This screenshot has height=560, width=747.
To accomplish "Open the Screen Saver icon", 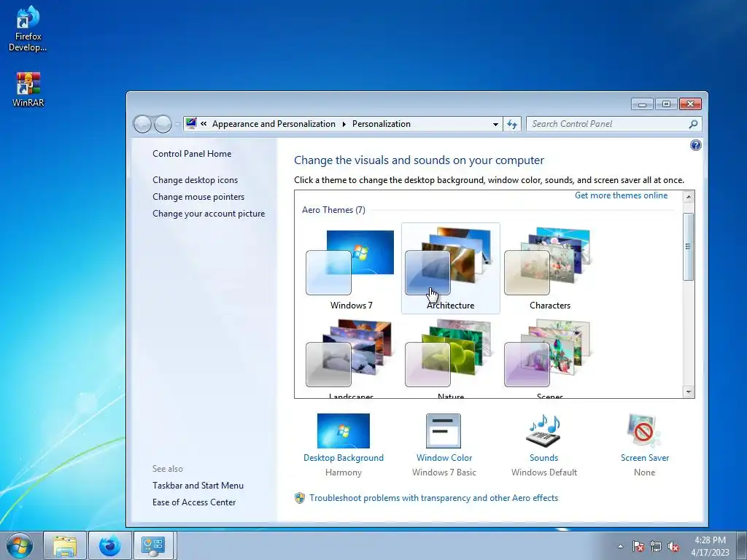I will coord(644,431).
